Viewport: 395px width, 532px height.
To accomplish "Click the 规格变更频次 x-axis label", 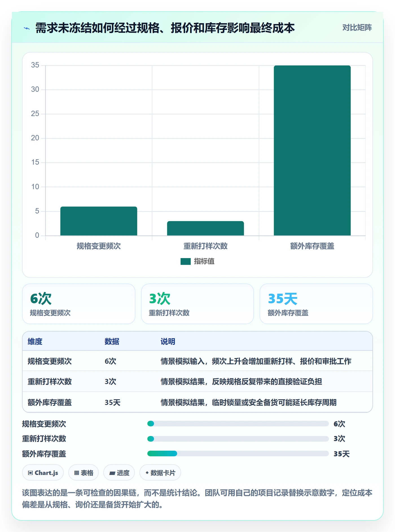I will (x=99, y=246).
